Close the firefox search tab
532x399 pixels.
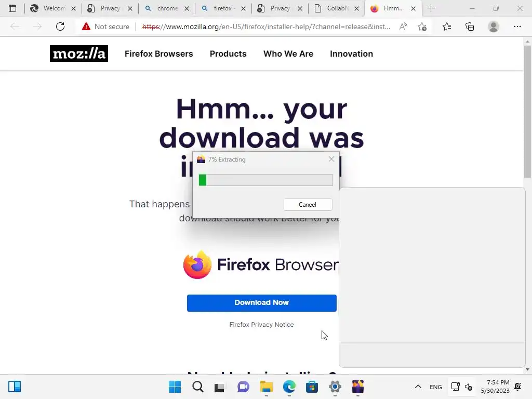[x=243, y=9]
